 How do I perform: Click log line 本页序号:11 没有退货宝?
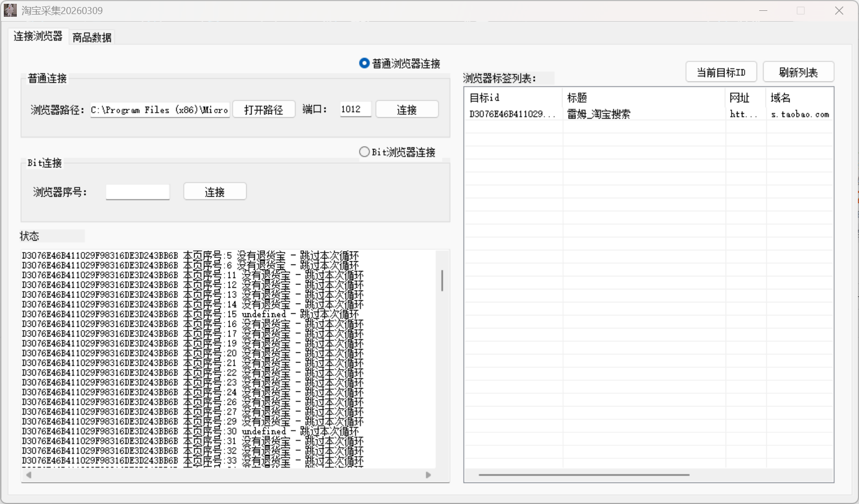click(193, 275)
